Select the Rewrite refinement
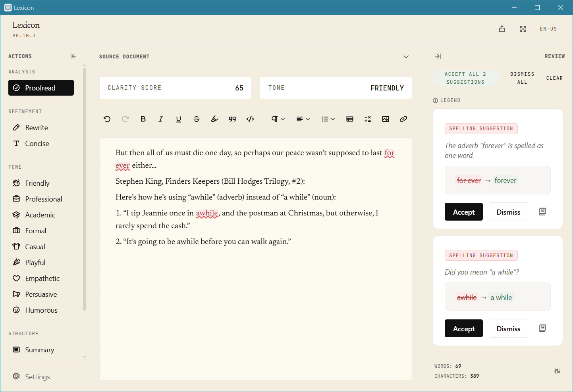The image size is (573, 392). coord(41,127)
